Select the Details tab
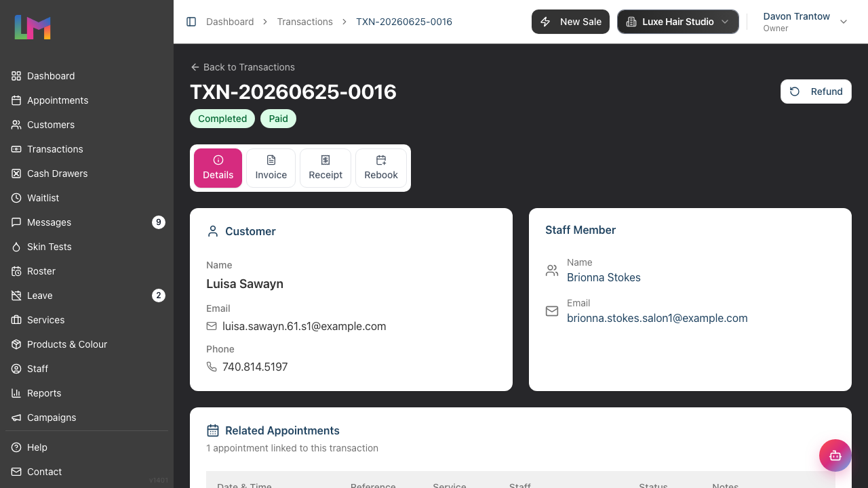This screenshot has width=868, height=488. click(x=218, y=168)
